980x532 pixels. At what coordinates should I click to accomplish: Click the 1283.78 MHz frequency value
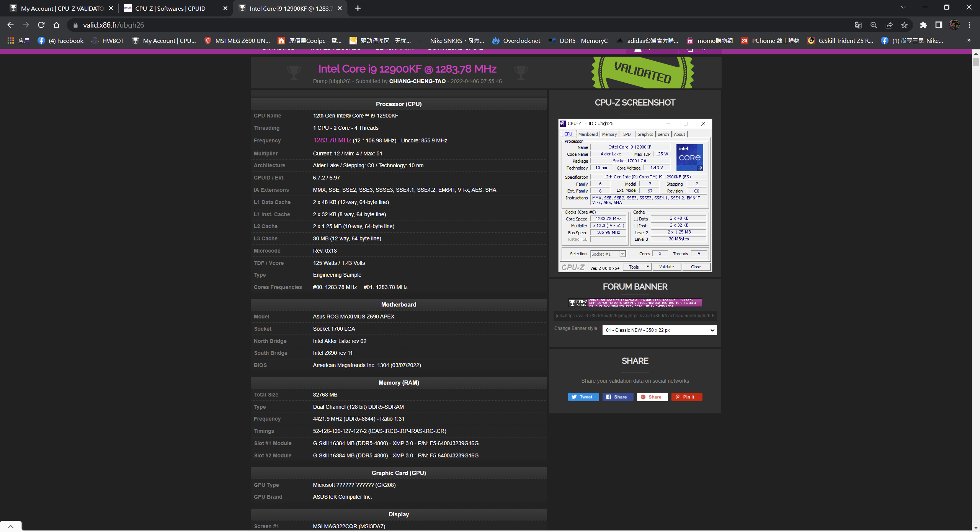click(332, 140)
